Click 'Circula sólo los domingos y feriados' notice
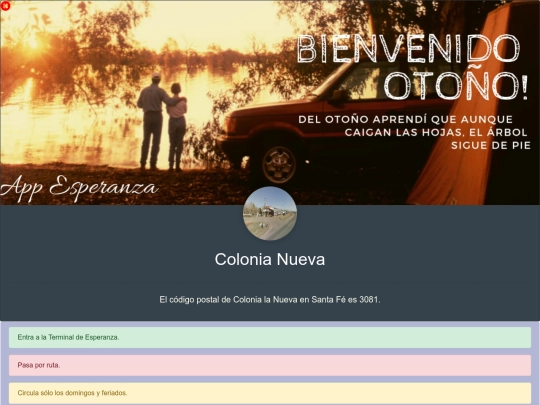 (x=270, y=393)
